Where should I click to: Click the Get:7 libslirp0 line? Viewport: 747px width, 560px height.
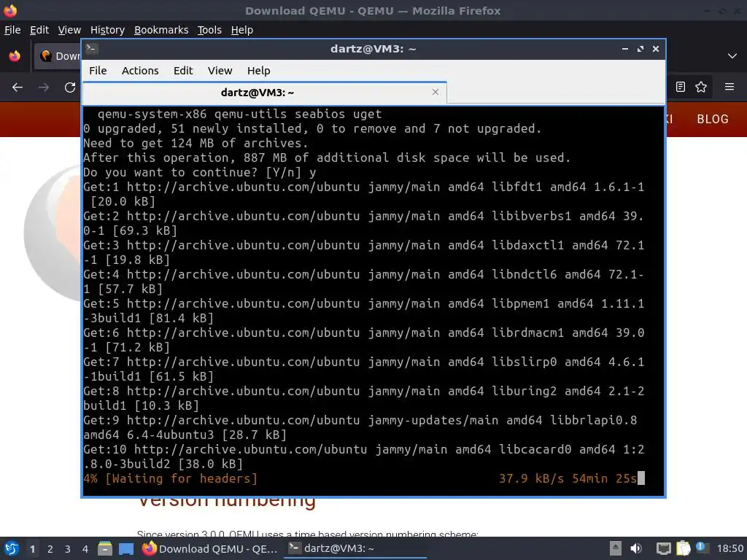[363, 369]
